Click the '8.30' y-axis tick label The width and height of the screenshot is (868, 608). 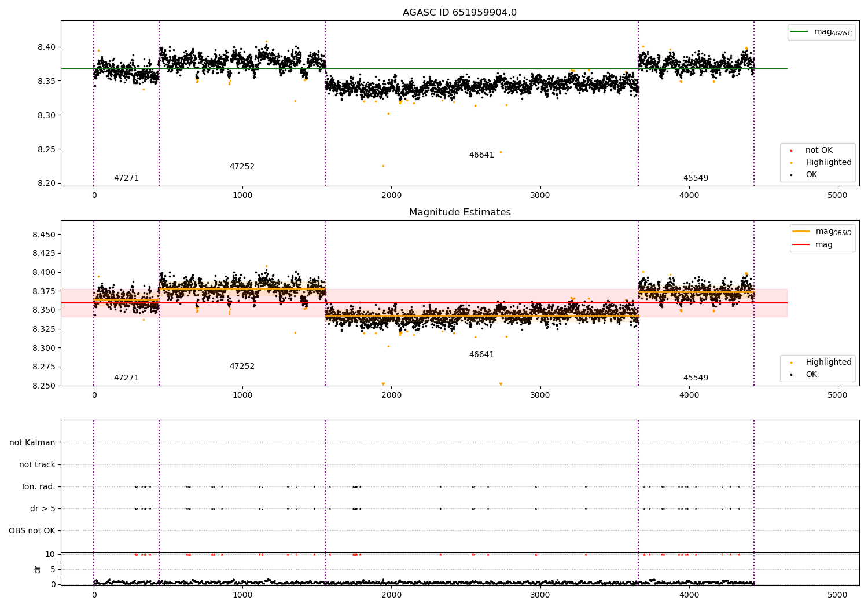pyautogui.click(x=47, y=116)
